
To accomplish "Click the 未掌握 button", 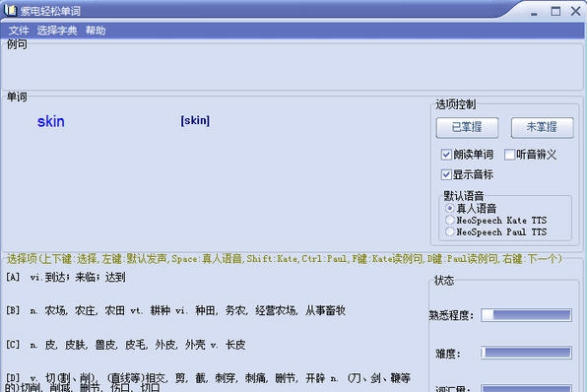I will 542,127.
